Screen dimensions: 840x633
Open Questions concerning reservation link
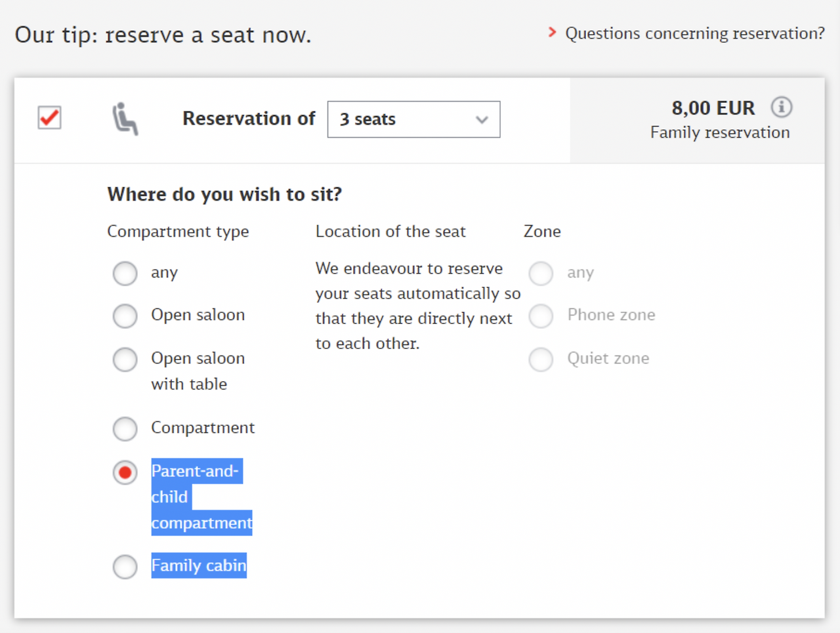(x=695, y=33)
